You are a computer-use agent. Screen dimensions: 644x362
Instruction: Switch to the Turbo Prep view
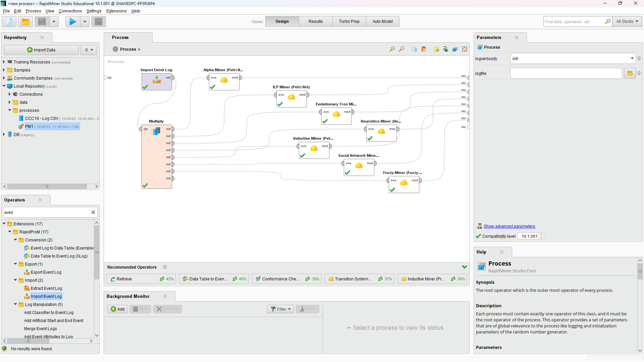[349, 21]
